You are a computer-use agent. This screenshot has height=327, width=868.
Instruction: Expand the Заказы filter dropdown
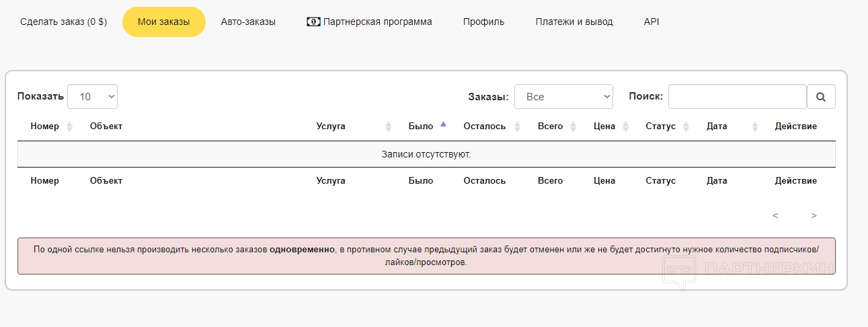(x=563, y=97)
